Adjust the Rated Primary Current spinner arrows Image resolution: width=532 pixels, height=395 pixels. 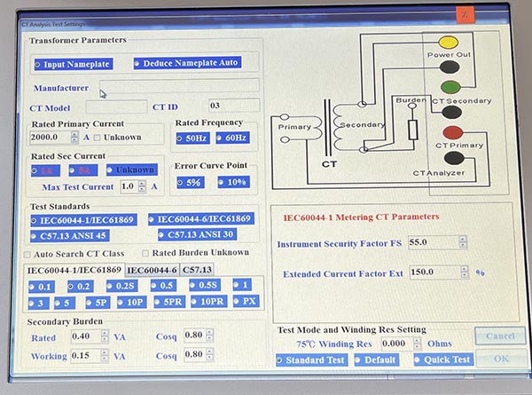74,138
